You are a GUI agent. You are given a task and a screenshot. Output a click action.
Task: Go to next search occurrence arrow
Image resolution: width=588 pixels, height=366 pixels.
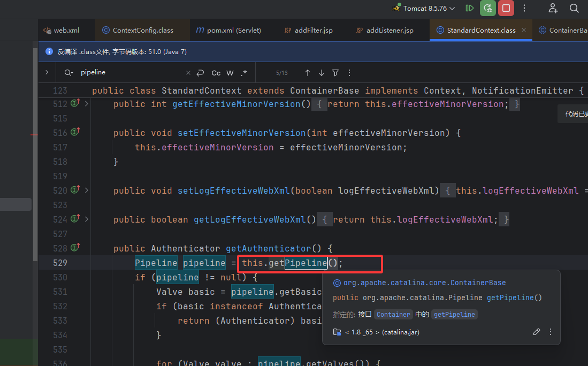click(x=322, y=73)
